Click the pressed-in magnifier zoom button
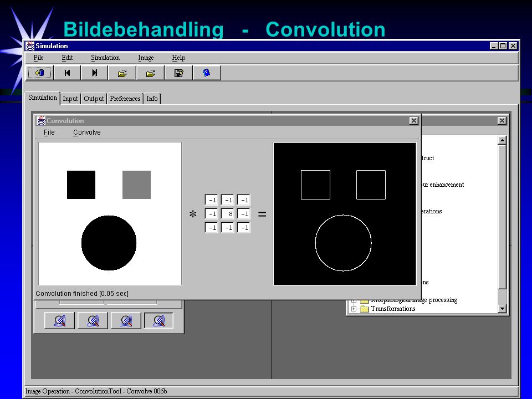Screen dimensions: 532x399 pos(159,321)
